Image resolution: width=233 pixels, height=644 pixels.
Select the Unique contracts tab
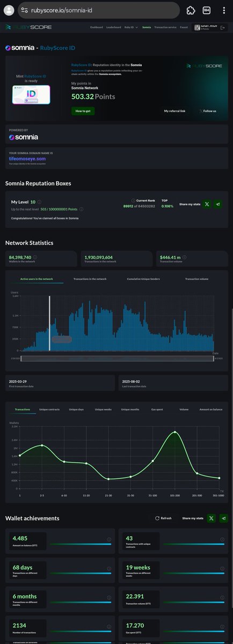point(50,409)
